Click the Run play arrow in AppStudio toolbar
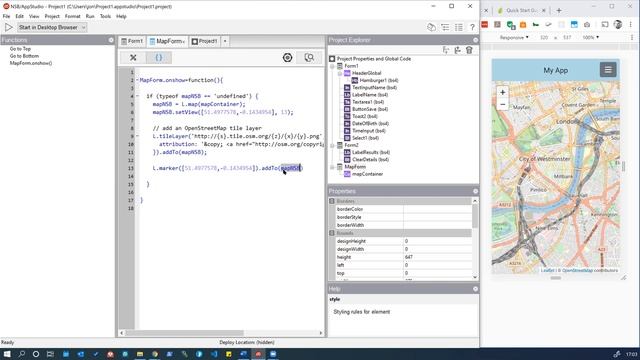The height and width of the screenshot is (360, 640). (x=8, y=27)
